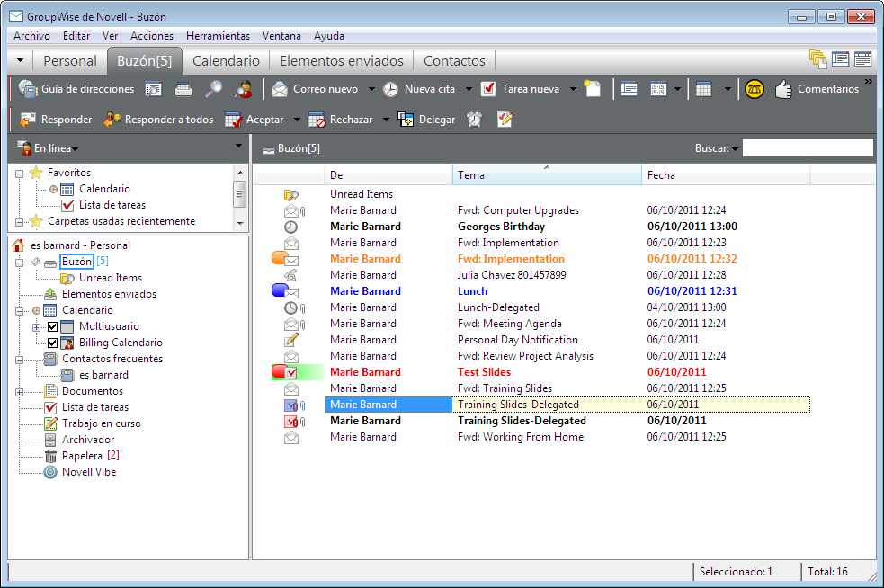Collapse the Contactos frecuentes tree node
The width and height of the screenshot is (884, 588).
point(20,359)
